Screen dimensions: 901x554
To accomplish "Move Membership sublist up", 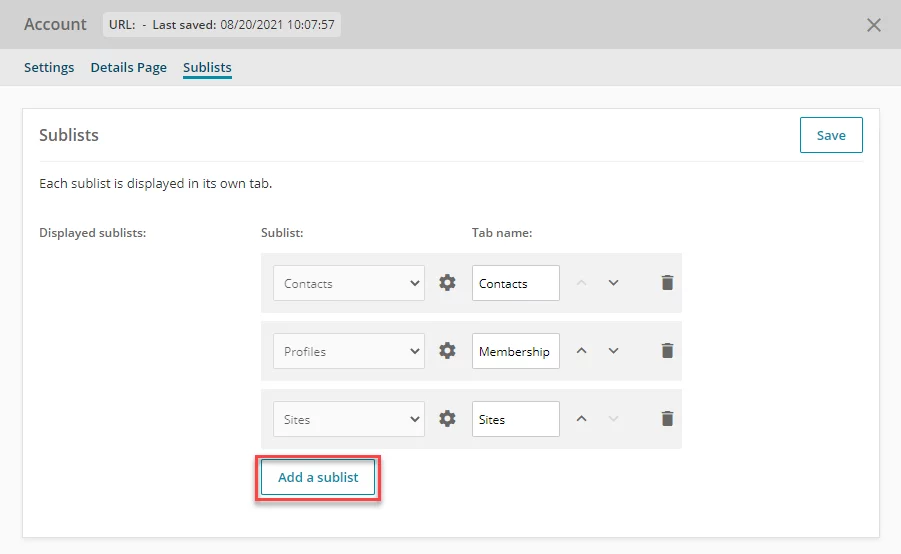I will click(582, 351).
